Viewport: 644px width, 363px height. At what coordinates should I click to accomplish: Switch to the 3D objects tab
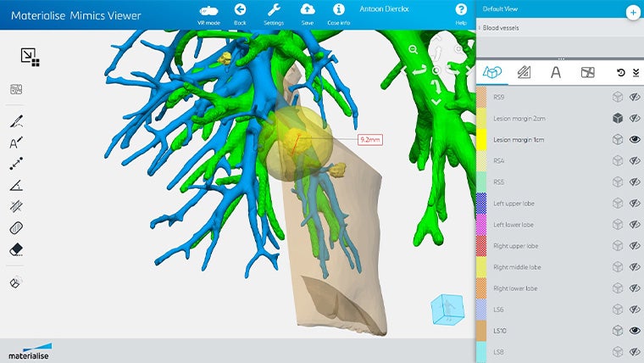pos(492,73)
